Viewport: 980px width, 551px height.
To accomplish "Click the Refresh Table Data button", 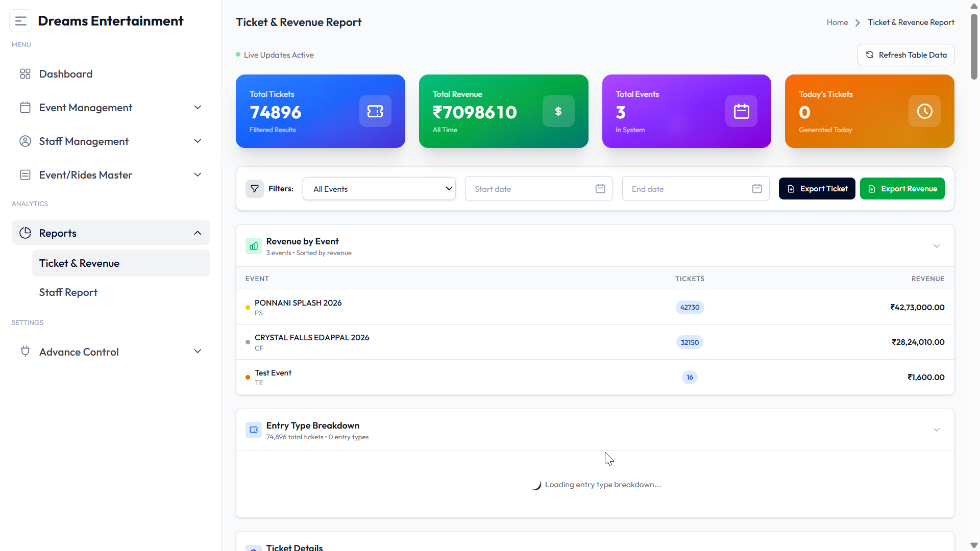I will click(905, 55).
